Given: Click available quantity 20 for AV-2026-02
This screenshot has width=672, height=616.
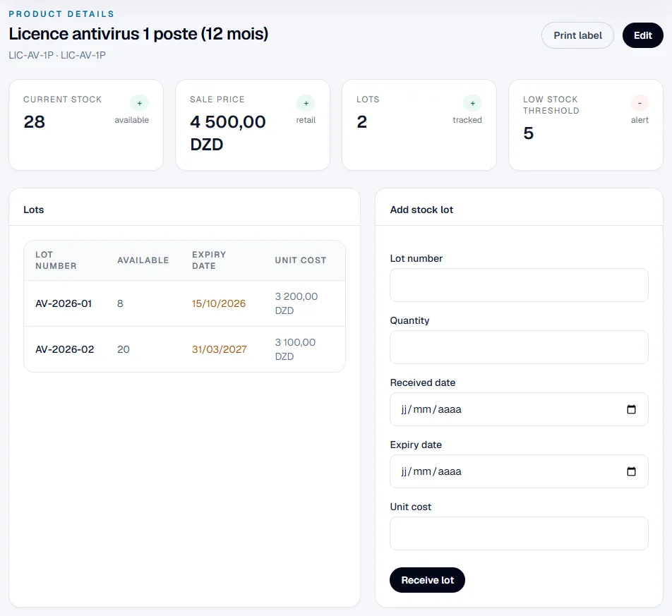Looking at the screenshot, I should point(124,349).
